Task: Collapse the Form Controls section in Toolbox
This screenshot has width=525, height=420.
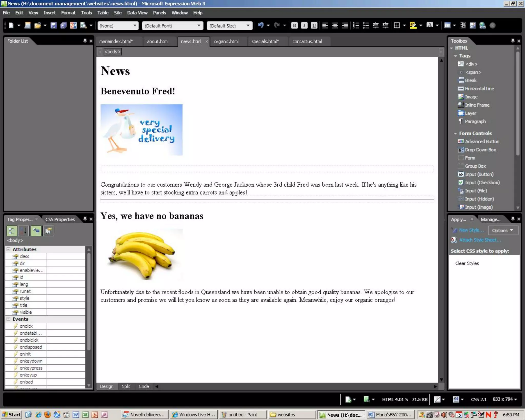Action: coord(455,133)
